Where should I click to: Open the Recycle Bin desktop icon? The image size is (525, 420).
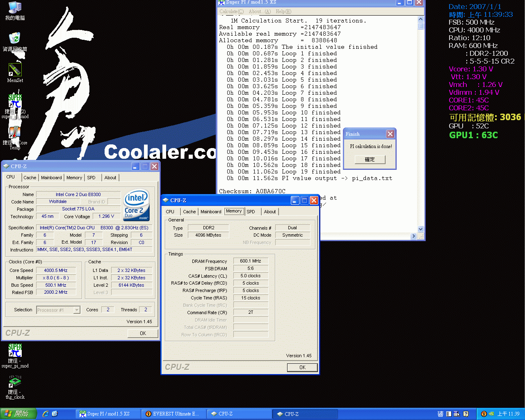[x=15, y=42]
